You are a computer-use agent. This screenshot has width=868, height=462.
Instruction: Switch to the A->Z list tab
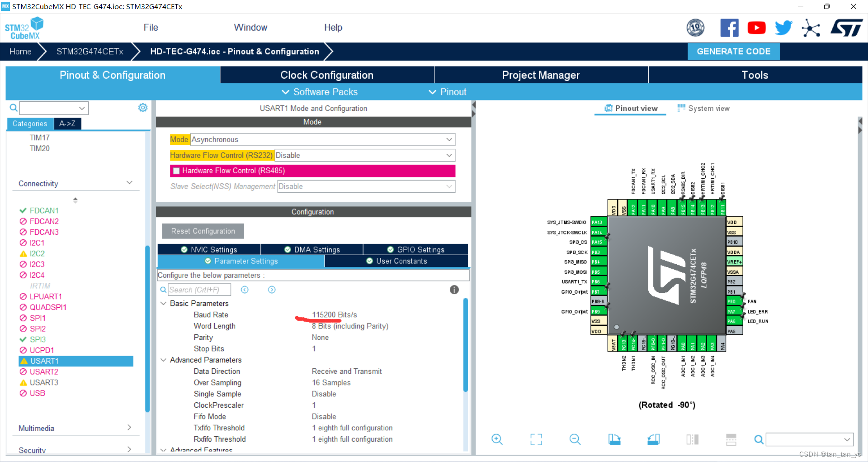point(67,124)
